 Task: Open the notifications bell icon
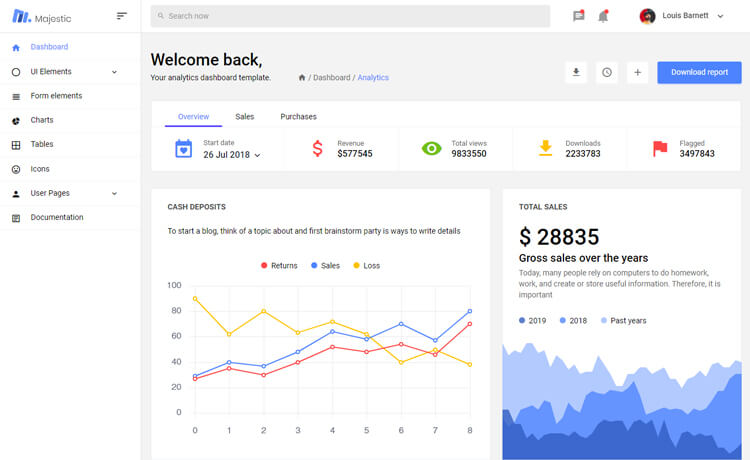coord(603,16)
